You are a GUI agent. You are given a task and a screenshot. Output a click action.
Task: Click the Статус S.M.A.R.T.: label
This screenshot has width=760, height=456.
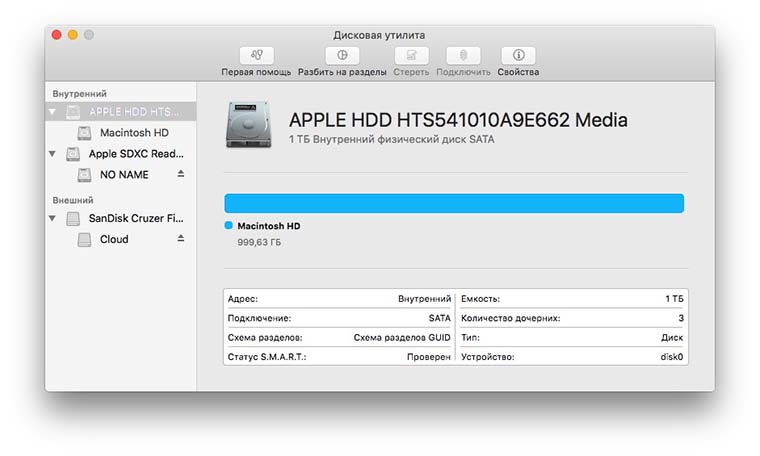pos(267,357)
